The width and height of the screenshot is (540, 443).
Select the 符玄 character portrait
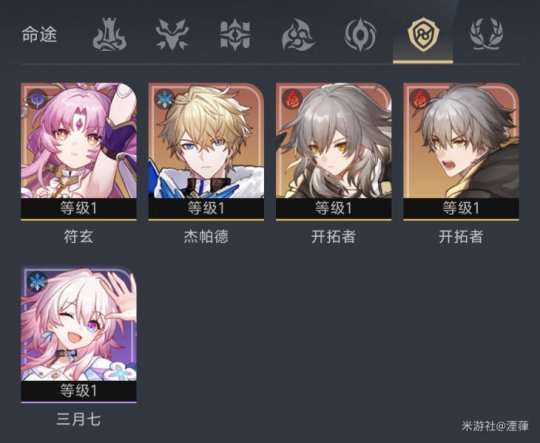79,141
